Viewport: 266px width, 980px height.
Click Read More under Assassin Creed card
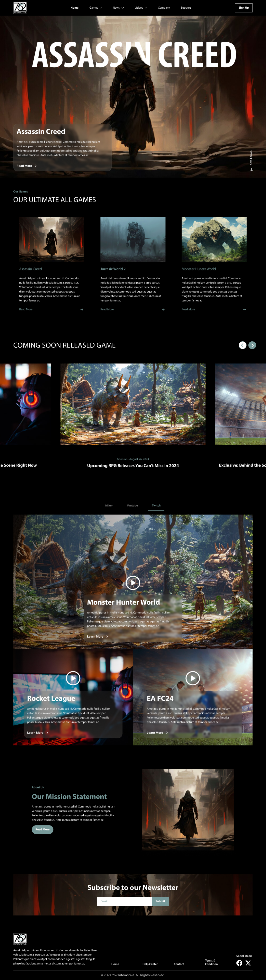tap(26, 309)
